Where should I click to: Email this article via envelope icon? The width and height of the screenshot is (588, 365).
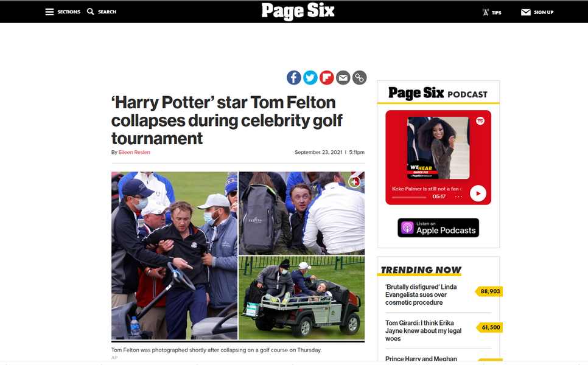pyautogui.click(x=343, y=78)
